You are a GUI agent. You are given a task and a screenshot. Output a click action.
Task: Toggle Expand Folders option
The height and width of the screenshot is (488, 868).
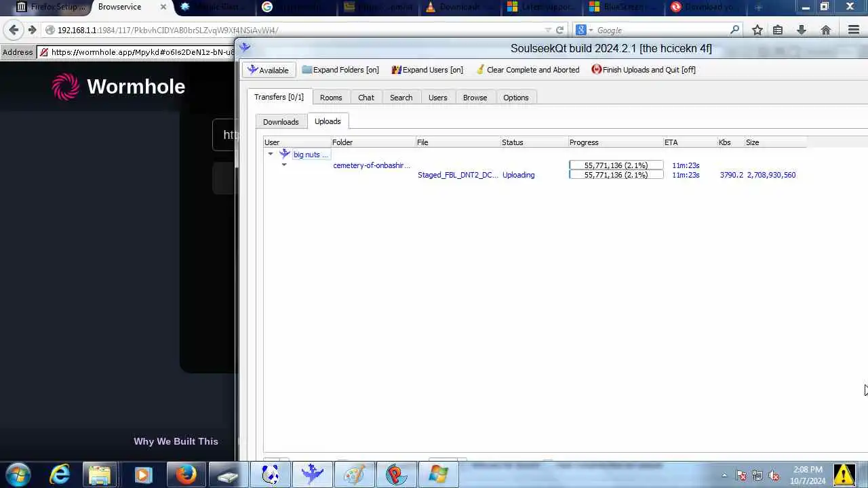(x=340, y=70)
